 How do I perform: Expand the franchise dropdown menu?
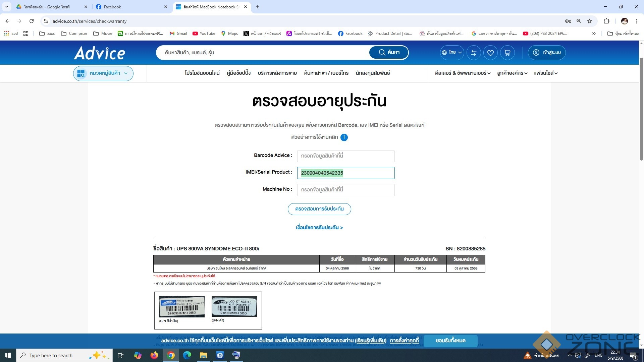(546, 73)
